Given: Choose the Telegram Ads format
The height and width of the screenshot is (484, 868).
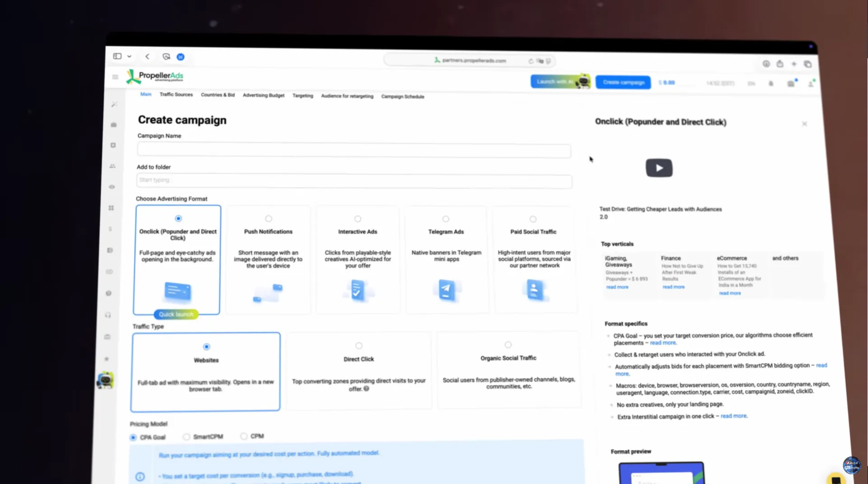Looking at the screenshot, I should point(446,260).
